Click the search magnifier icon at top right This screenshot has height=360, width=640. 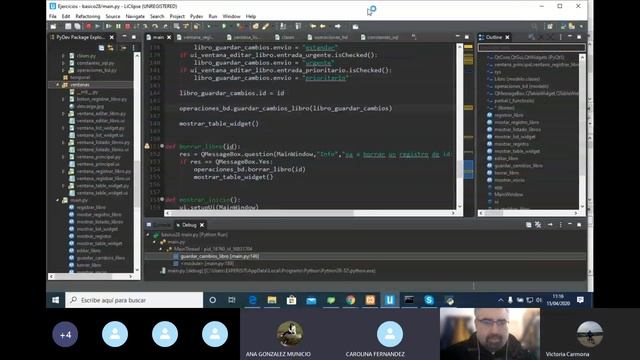tap(534, 27)
